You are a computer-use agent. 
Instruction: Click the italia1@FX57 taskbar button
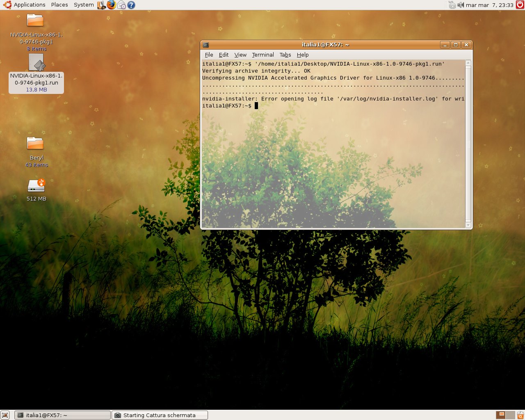62,415
